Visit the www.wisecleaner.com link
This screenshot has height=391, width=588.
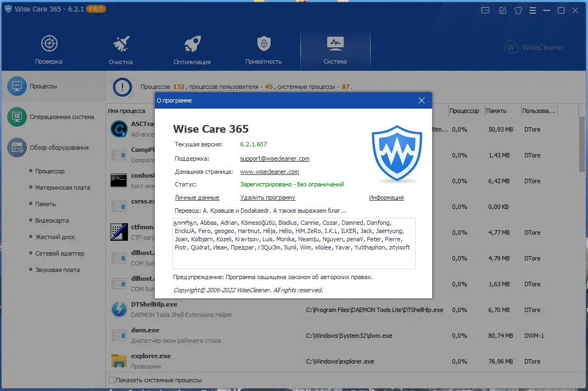[270, 172]
